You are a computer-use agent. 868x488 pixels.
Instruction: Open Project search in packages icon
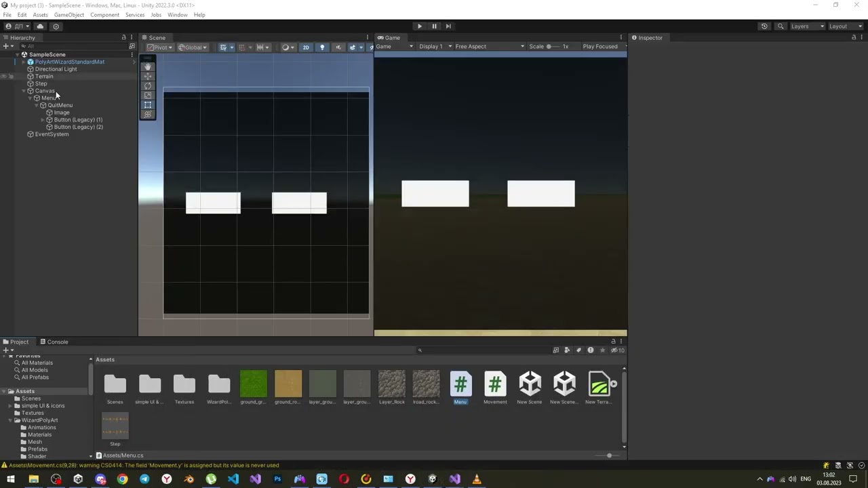pos(556,350)
